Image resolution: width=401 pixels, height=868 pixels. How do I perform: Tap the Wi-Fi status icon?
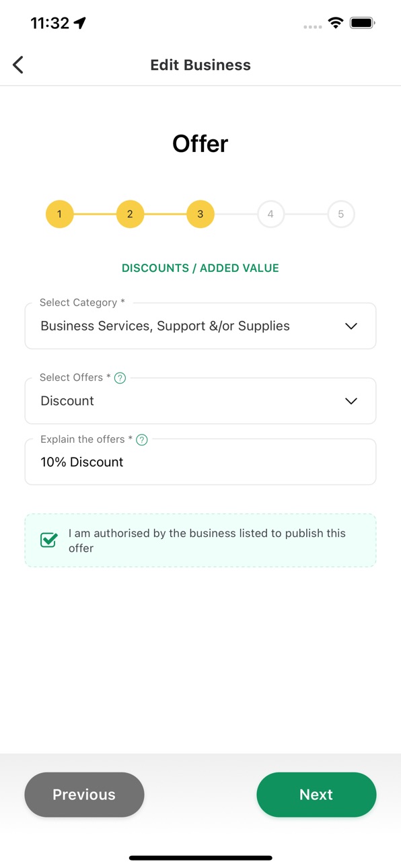(335, 23)
